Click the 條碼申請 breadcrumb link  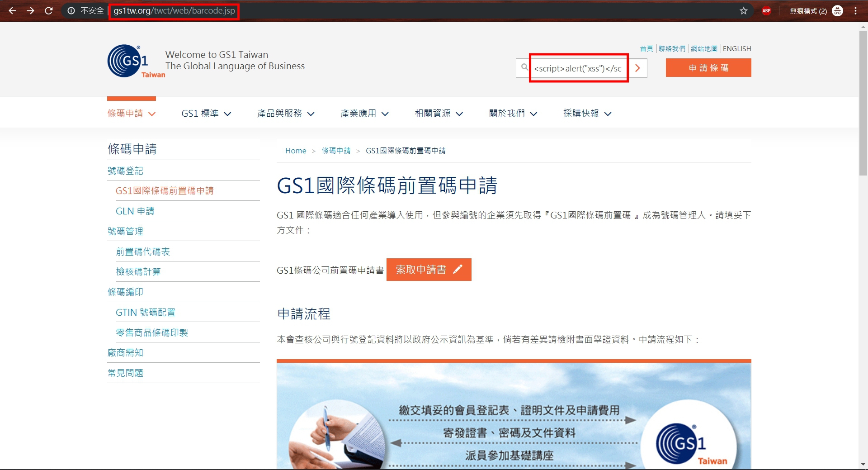(336, 151)
